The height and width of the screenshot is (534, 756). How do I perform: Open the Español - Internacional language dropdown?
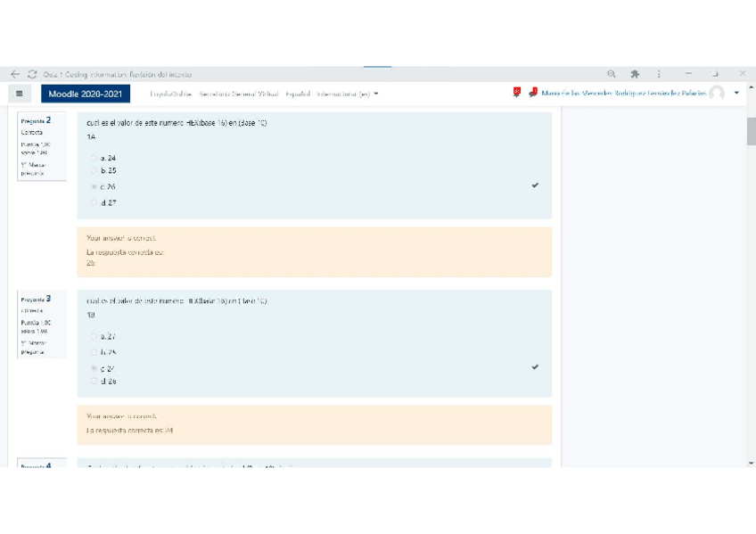332,94
